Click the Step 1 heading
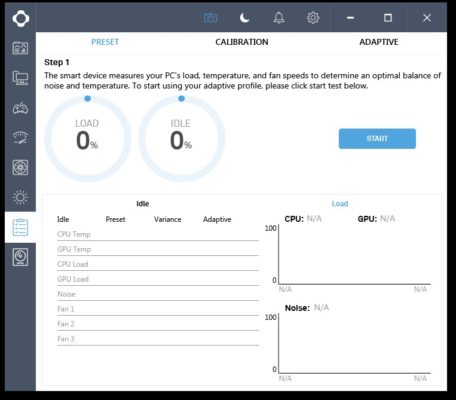The height and width of the screenshot is (400, 456). pyautogui.click(x=57, y=62)
